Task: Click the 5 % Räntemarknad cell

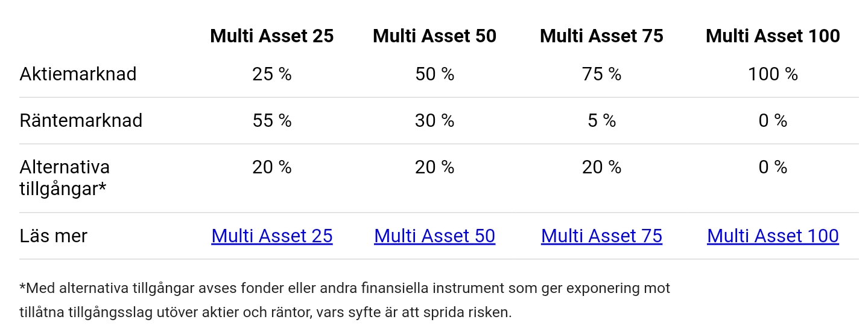Action: tap(601, 121)
